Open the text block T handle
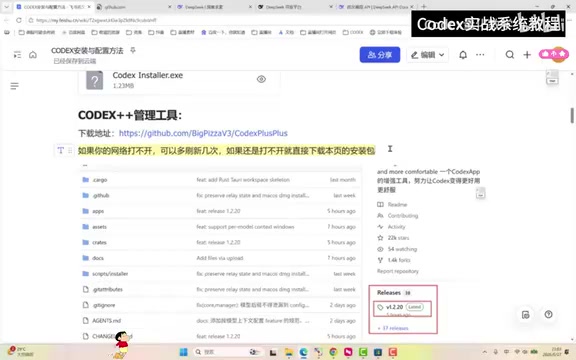The width and height of the screenshot is (576, 360). point(61,150)
